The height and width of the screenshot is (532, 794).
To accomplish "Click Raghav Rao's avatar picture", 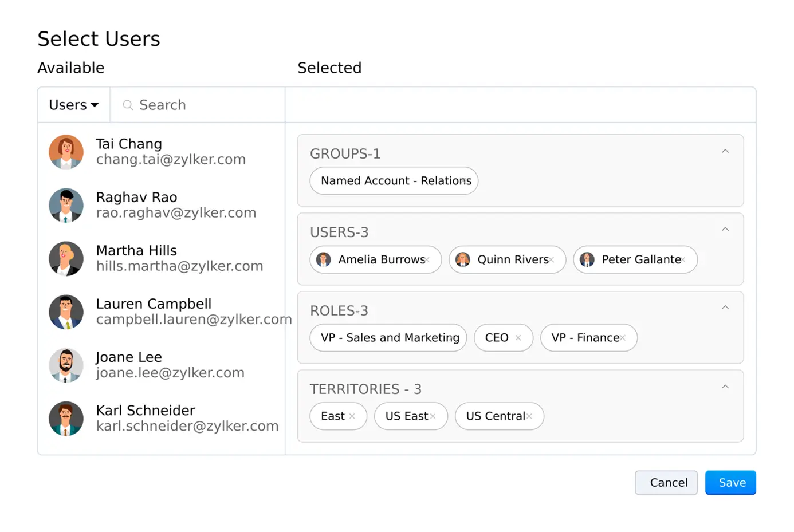I will 66,205.
